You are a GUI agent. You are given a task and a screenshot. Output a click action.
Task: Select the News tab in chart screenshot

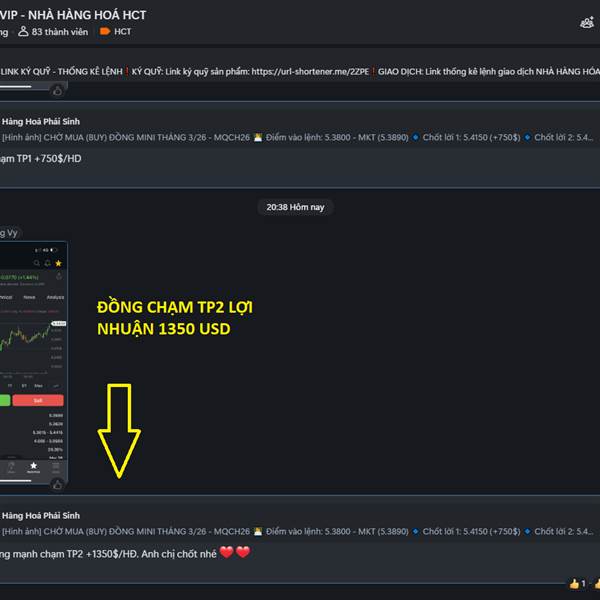(x=29, y=297)
